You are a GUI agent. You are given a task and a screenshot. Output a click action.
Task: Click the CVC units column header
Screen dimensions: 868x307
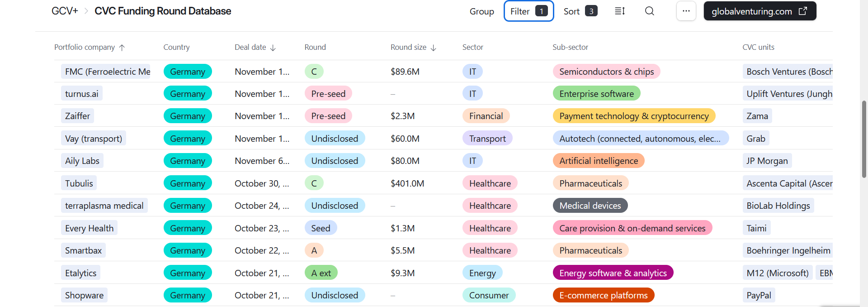[x=758, y=48]
